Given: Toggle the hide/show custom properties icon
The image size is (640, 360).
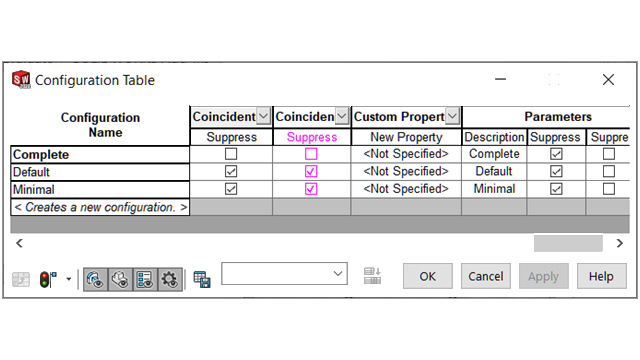Looking at the screenshot, I should click(x=145, y=280).
